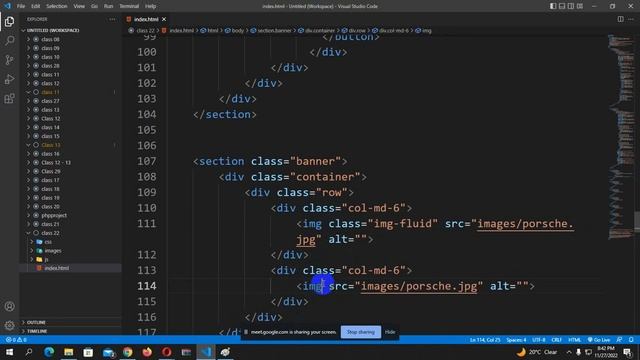This screenshot has height=360, width=640.
Task: Open the Terminal menu
Action: (x=129, y=6)
